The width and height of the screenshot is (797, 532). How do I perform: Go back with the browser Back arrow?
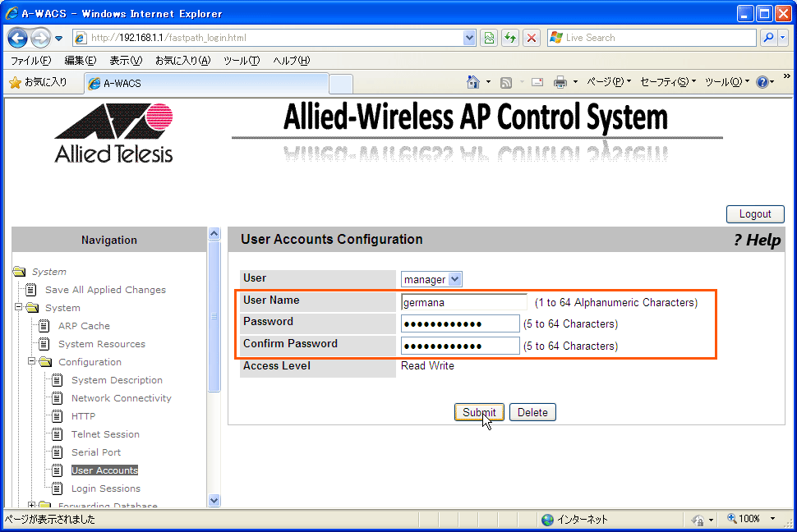18,38
